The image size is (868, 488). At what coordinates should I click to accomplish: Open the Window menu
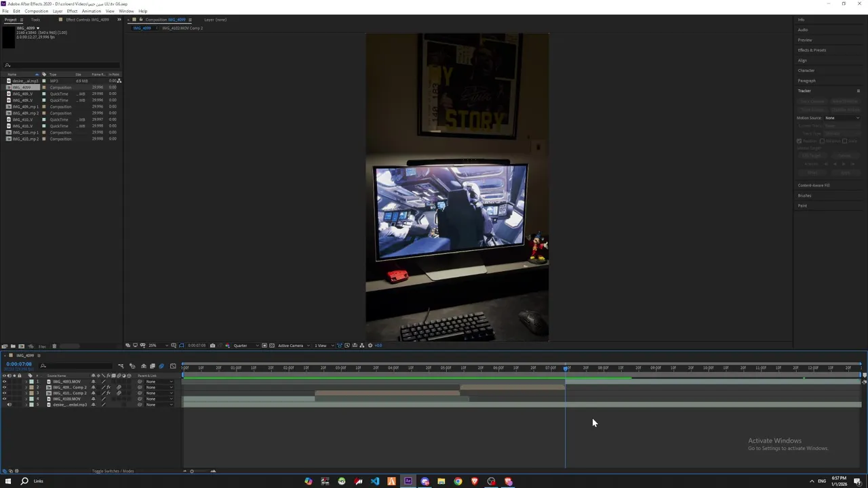coord(126,11)
